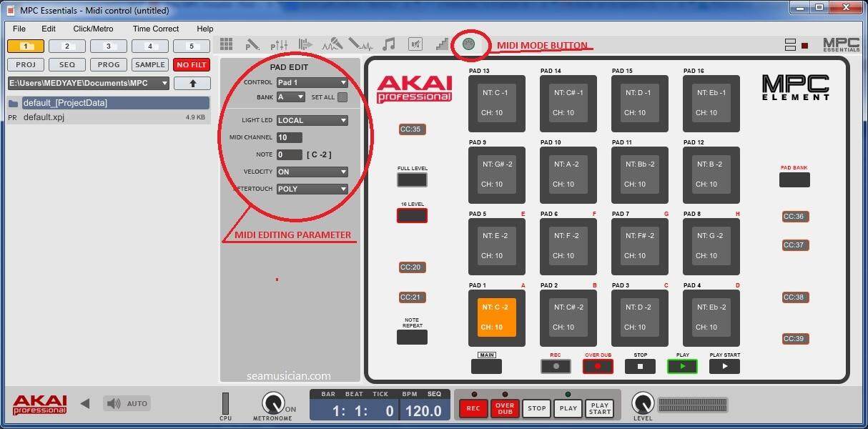The height and width of the screenshot is (429, 868).
Task: Enable the NO FILT file filter
Action: tap(191, 64)
